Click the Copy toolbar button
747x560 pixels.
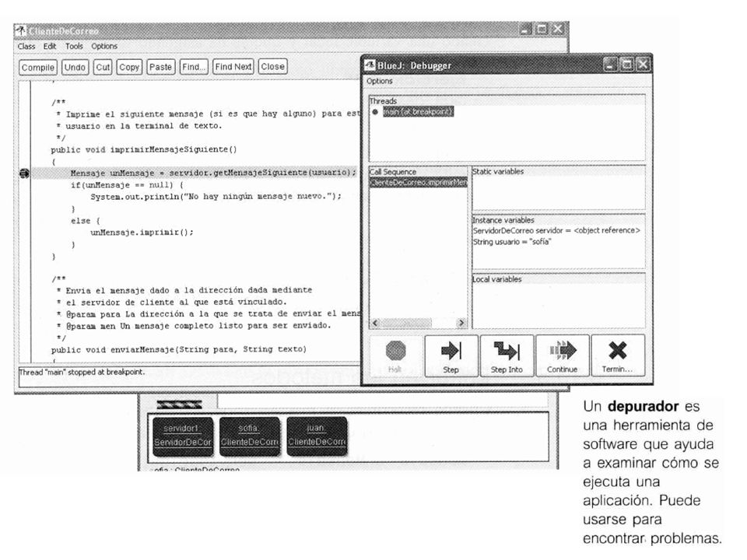129,67
